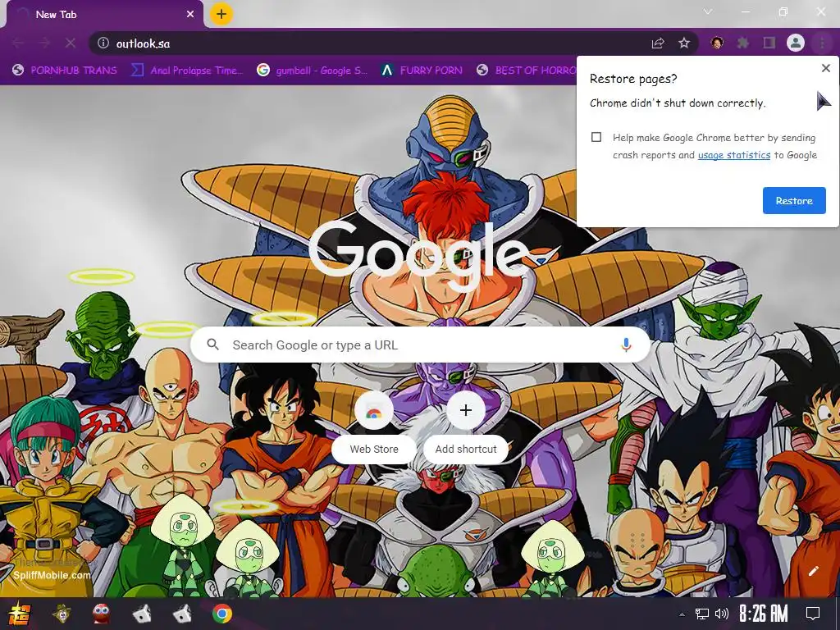Bookmark this tab with the star icon
This screenshot has height=630, width=840.
click(684, 43)
